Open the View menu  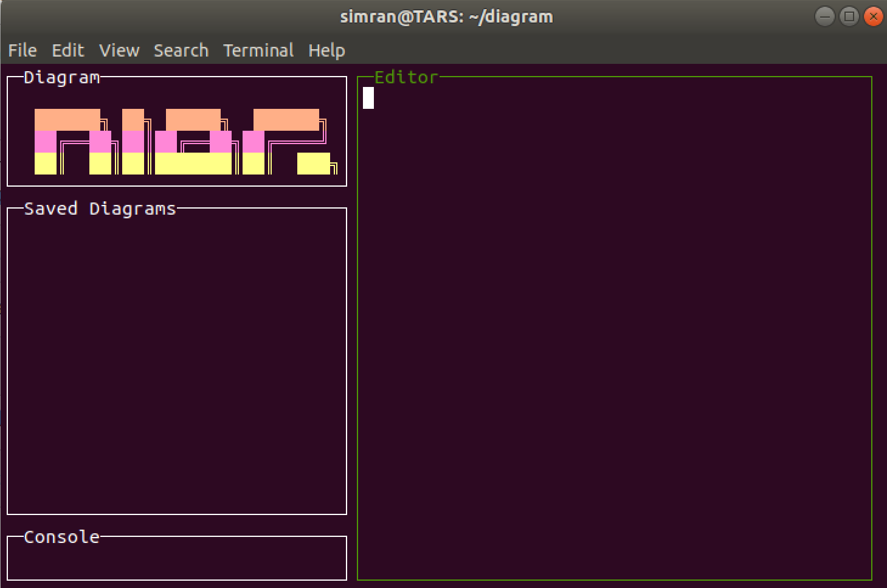point(119,50)
